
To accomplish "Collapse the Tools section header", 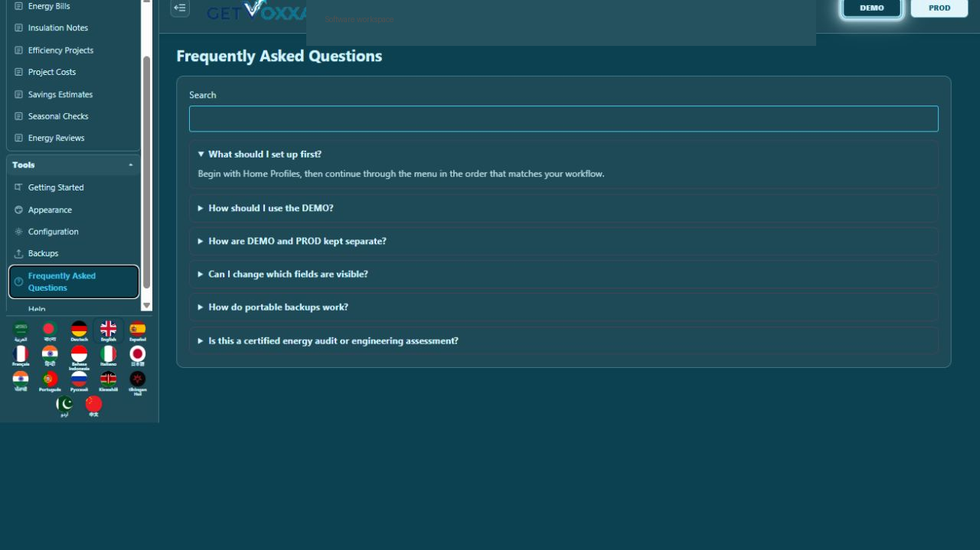I will pos(73,165).
